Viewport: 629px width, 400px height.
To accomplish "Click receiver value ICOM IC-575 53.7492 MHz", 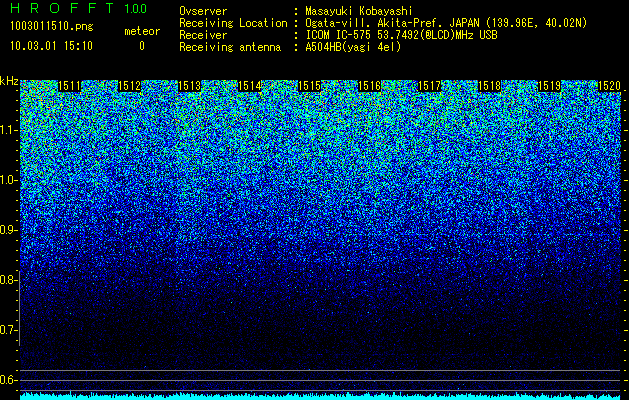I will pyautogui.click(x=401, y=35).
